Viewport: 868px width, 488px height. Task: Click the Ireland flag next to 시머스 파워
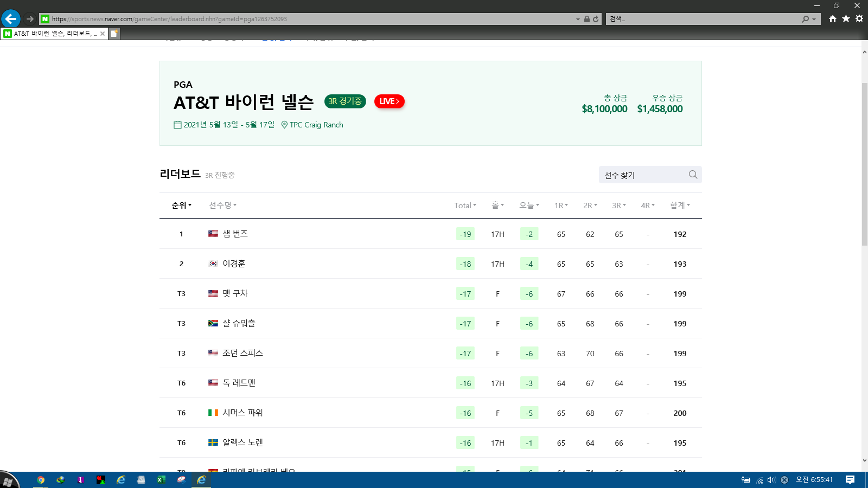(213, 413)
